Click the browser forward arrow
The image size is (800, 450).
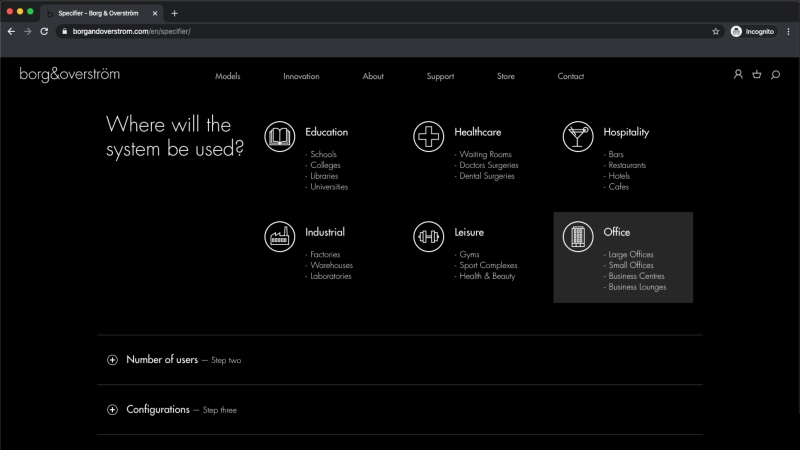(x=28, y=31)
